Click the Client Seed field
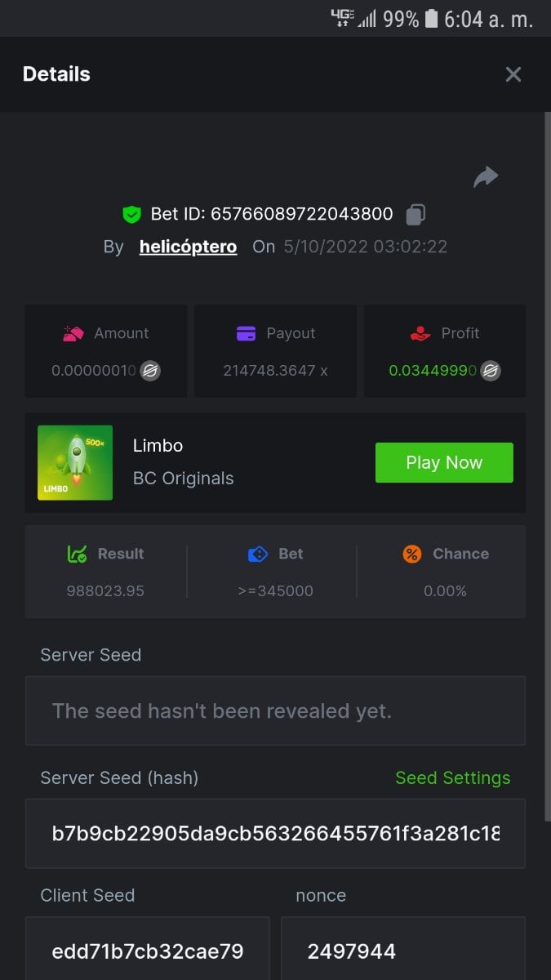Screen dimensions: 551x980 (x=148, y=951)
